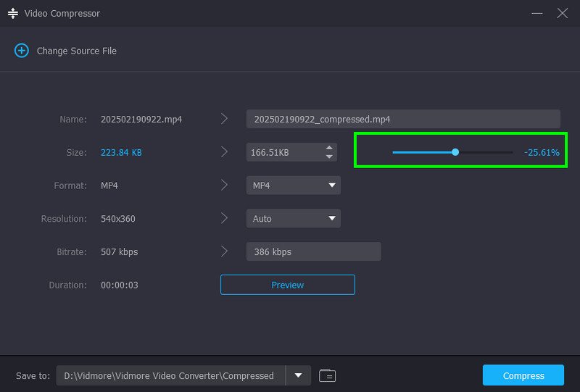Increase output size with up stepper arrow
The image size is (580, 392).
(329, 148)
